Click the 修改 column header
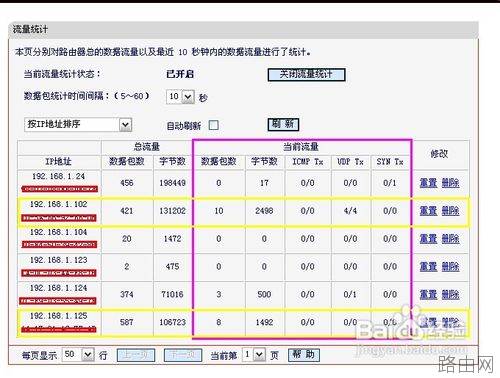The image size is (500, 378). (x=439, y=154)
